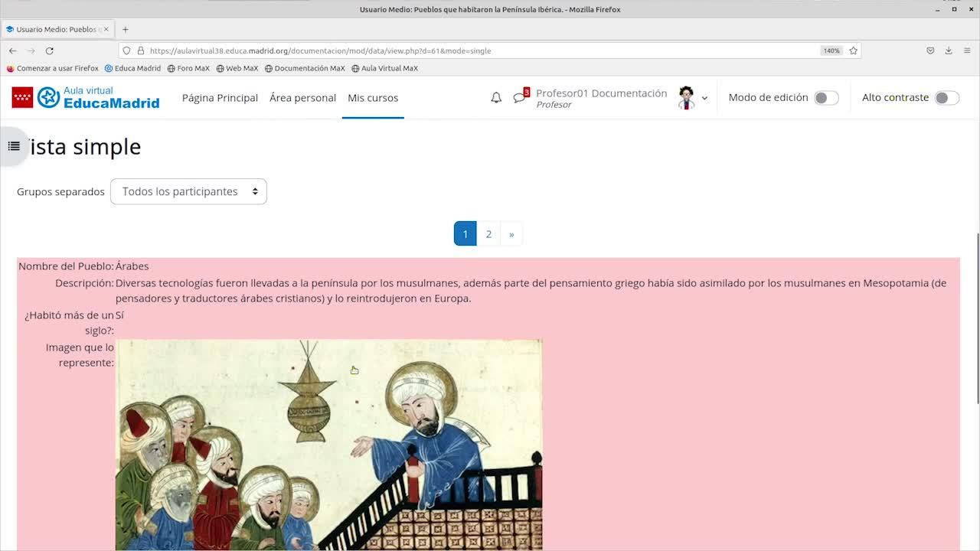The width and height of the screenshot is (980, 551).
Task: Open the Web MaX bookmark
Action: (x=237, y=68)
